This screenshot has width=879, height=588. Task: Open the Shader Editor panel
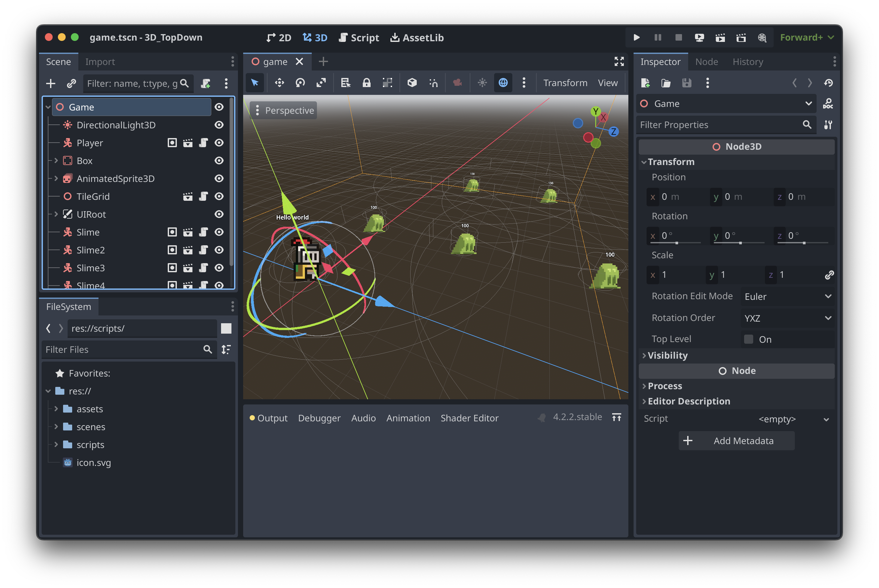pyautogui.click(x=469, y=418)
